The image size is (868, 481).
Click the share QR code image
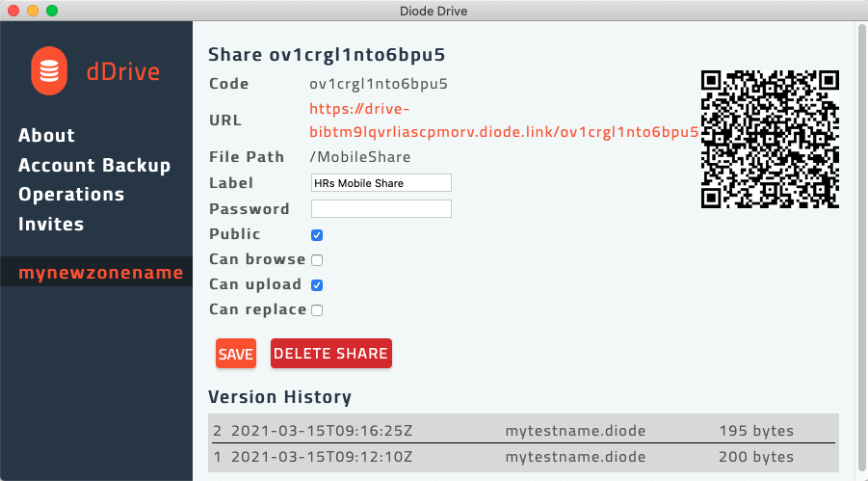770,139
